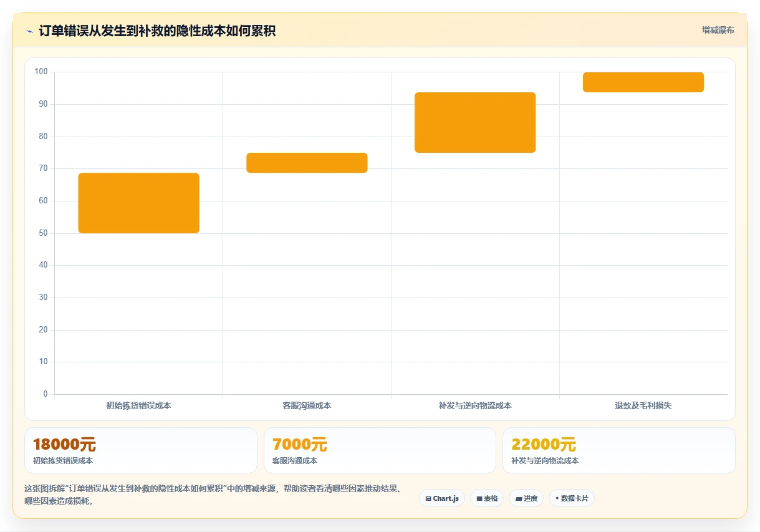This screenshot has height=532, width=760.
Task: Click the lightning icon beside the title
Action: coord(29,31)
